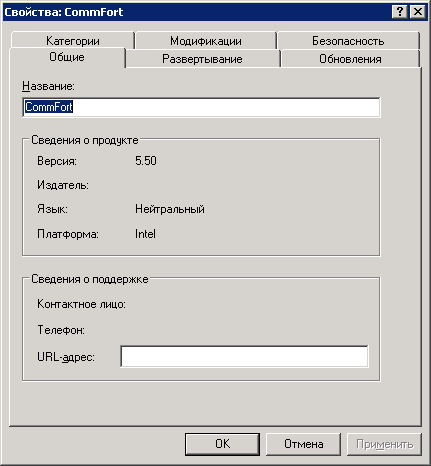Confirm with the OK button
Image resolution: width=431 pixels, height=466 pixels.
click(x=222, y=444)
